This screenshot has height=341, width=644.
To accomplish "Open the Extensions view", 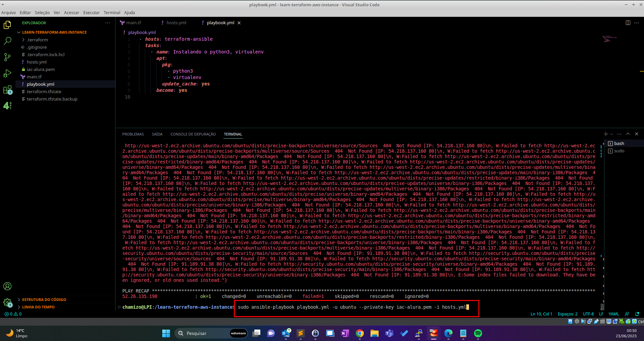I will [7, 90].
